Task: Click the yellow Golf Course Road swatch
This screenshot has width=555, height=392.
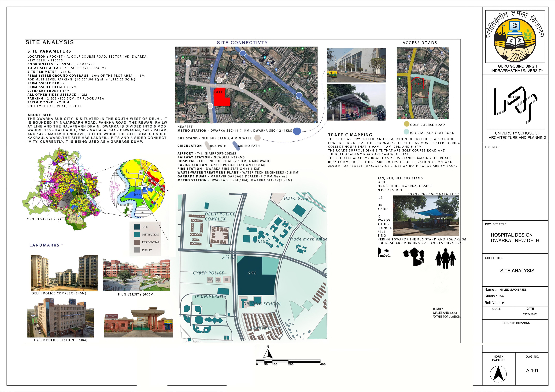Action: pyautogui.click(x=407, y=124)
